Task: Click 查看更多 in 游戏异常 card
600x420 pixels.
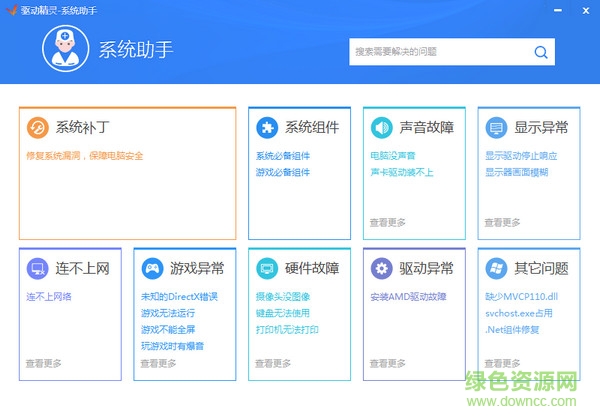Action: [x=158, y=363]
